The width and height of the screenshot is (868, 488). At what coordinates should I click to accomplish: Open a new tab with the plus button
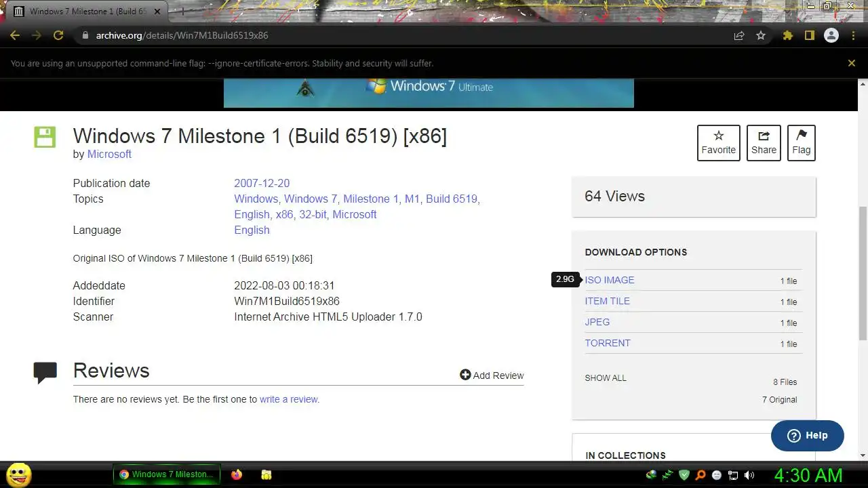[x=182, y=12]
